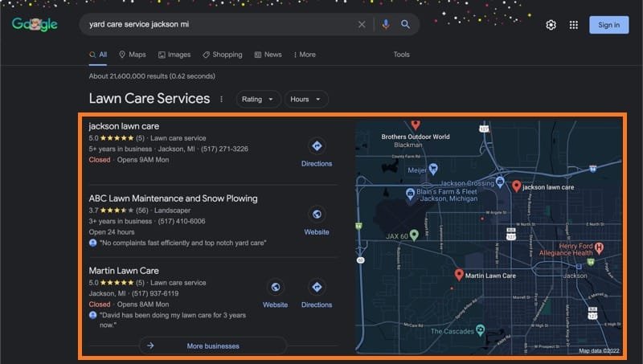
Task: Click the Meijer shopping marker on map
Action: pyautogui.click(x=433, y=169)
